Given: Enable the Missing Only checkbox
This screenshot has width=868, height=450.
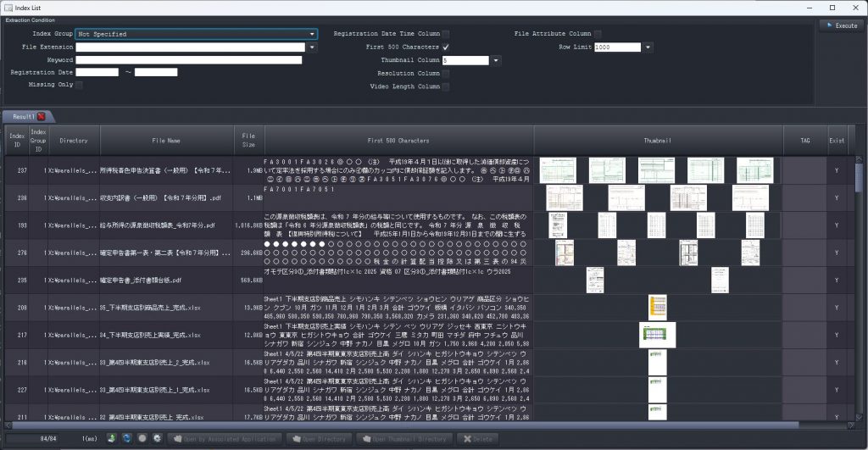Looking at the screenshot, I should point(80,86).
